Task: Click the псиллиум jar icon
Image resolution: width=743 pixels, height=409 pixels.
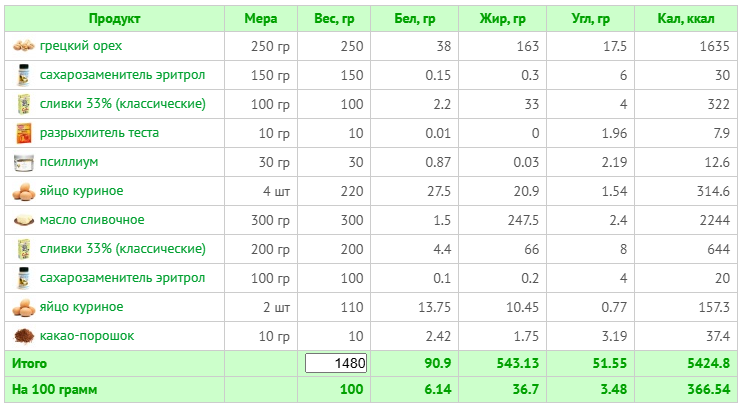Action: 24,162
